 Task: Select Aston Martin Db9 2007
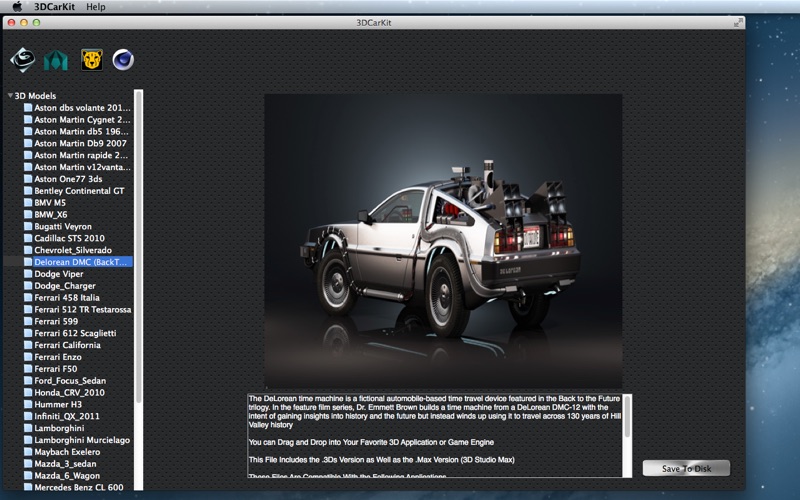coord(80,143)
